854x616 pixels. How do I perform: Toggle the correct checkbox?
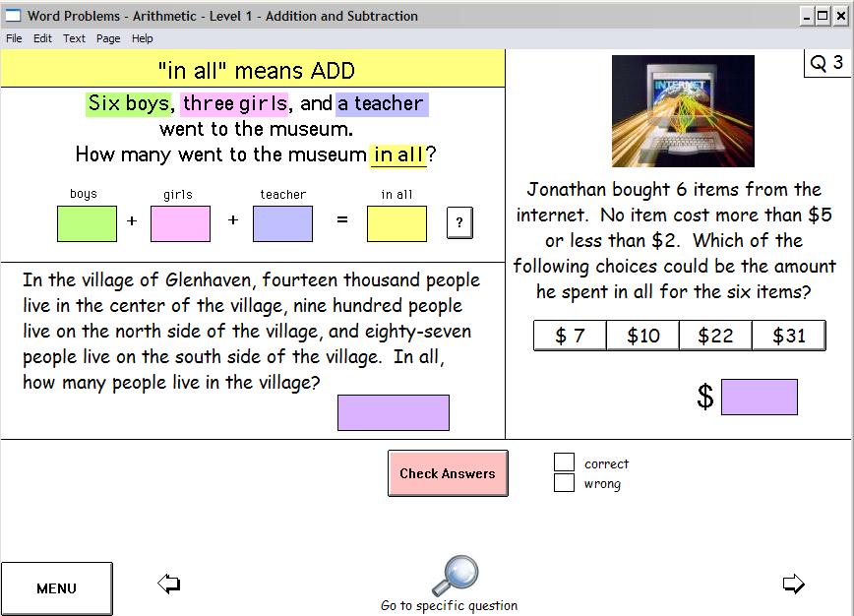pos(564,462)
